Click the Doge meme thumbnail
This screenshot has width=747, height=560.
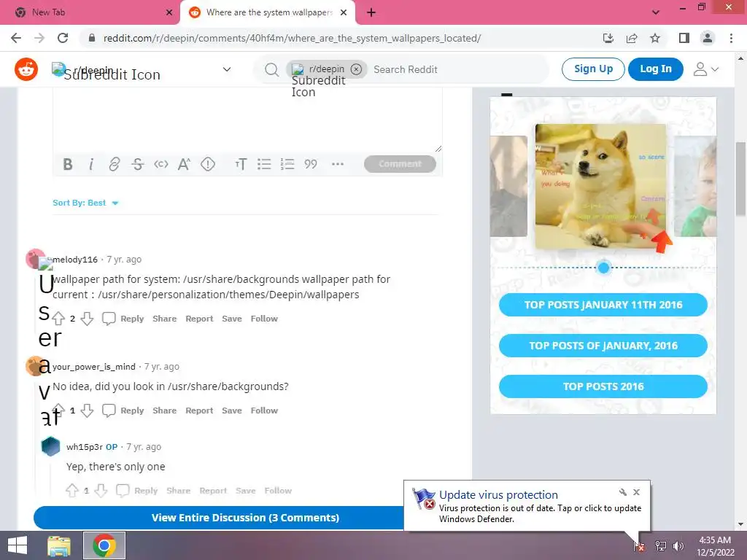click(x=601, y=186)
